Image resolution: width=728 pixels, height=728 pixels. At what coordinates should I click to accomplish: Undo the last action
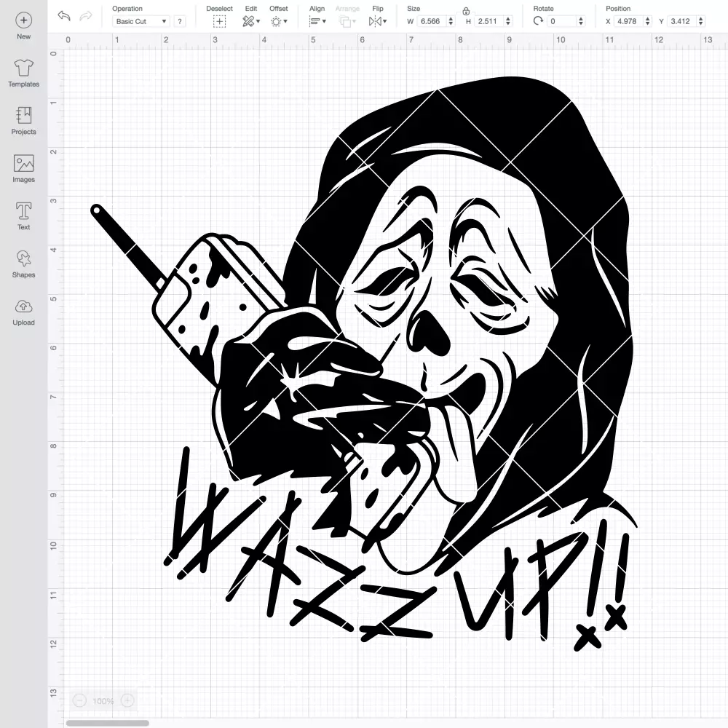tap(64, 16)
